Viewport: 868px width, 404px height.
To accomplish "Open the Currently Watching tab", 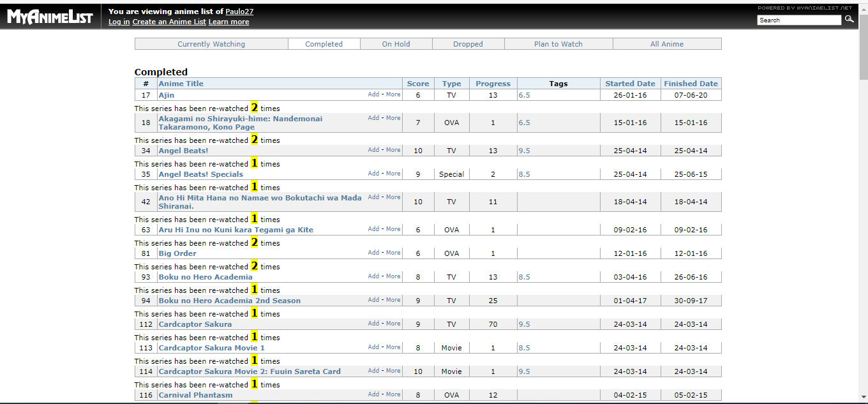I will coord(211,44).
